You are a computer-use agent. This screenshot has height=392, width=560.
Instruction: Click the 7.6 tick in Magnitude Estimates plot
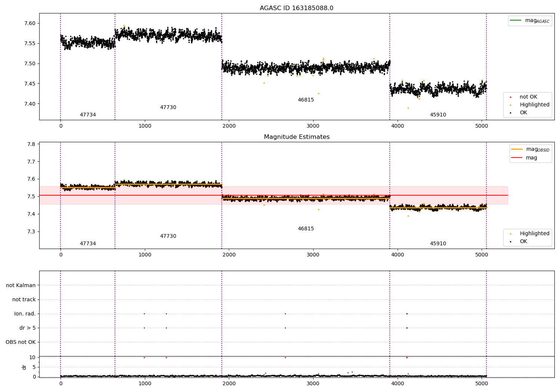click(x=31, y=179)
